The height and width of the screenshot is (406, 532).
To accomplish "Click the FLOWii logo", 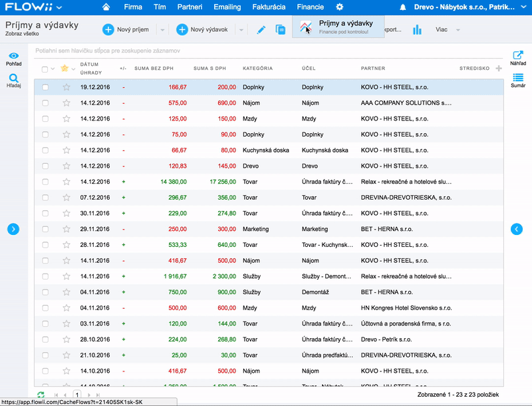I will 29,7.
